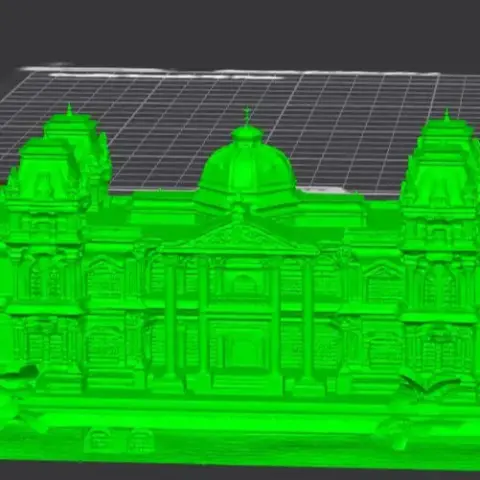The width and height of the screenshot is (480, 480).
Task: Click the left tower's spire tip
Action: (x=69, y=109)
